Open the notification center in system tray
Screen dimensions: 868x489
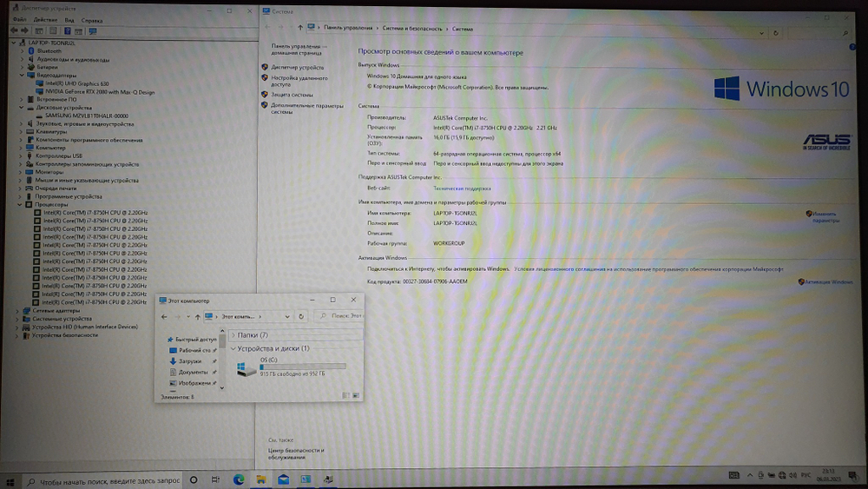[x=852, y=476]
